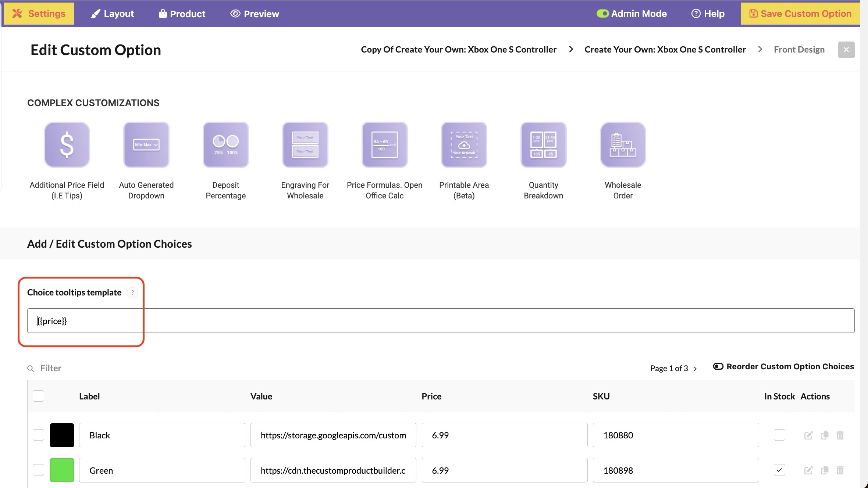This screenshot has height=488, width=868.
Task: Toggle Admin Mode switch
Action: [602, 14]
